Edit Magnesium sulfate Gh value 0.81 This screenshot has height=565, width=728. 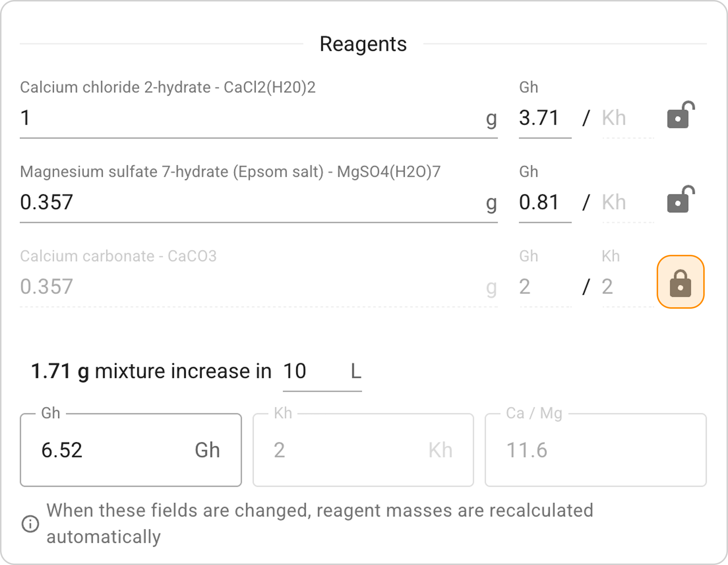pyautogui.click(x=544, y=202)
